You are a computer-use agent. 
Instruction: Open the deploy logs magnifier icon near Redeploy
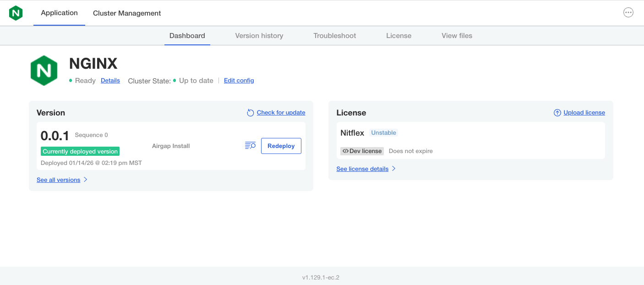pos(250,145)
